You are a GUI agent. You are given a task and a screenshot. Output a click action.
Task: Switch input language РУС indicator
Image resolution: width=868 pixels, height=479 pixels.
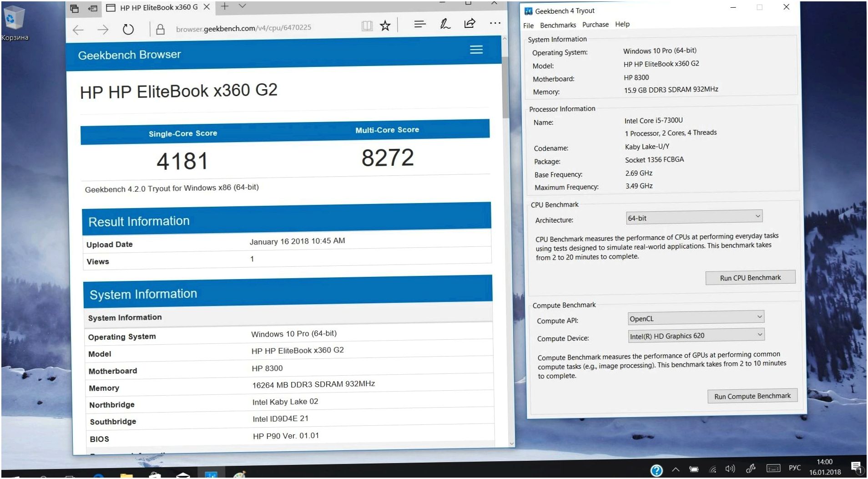coord(795,468)
